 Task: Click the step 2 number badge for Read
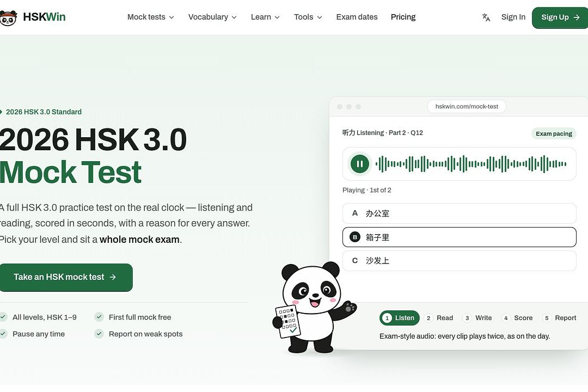coord(428,318)
